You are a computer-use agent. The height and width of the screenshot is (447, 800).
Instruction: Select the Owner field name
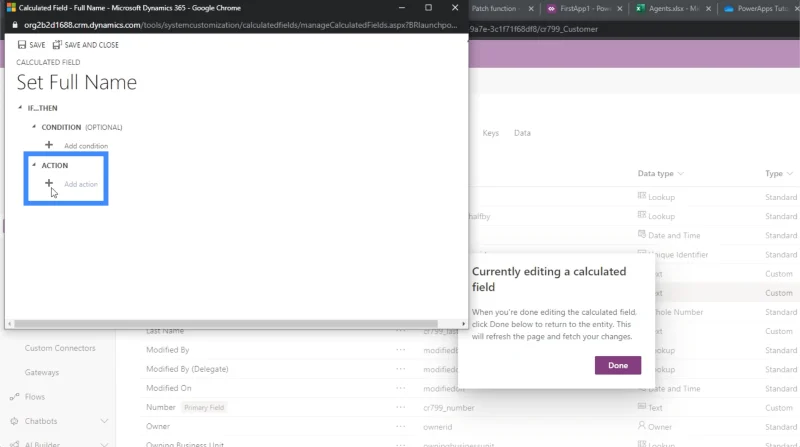click(158, 426)
